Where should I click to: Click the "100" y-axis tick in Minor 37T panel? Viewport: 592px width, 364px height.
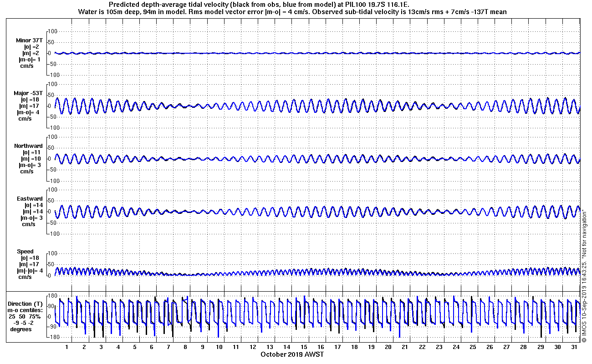tap(53, 31)
